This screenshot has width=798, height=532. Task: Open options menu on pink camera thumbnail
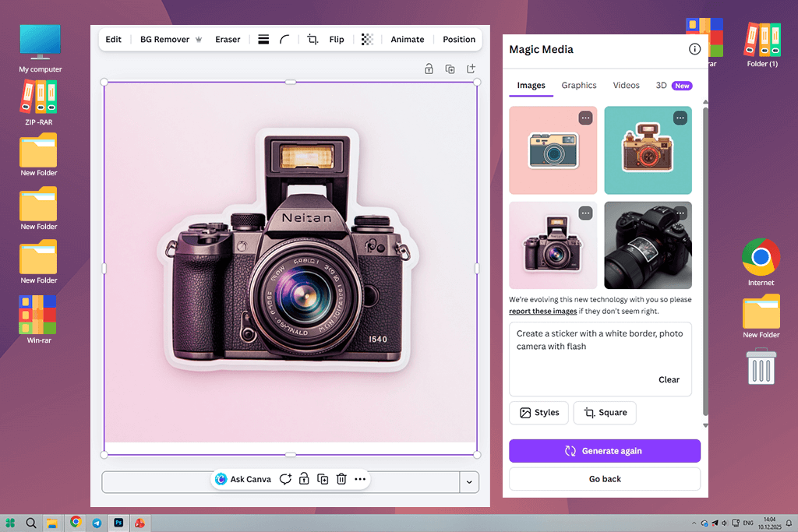586,118
